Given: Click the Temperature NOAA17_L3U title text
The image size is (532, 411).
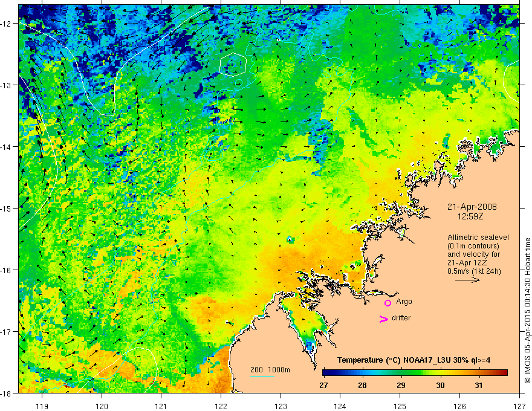Looking at the screenshot, I should (x=414, y=360).
